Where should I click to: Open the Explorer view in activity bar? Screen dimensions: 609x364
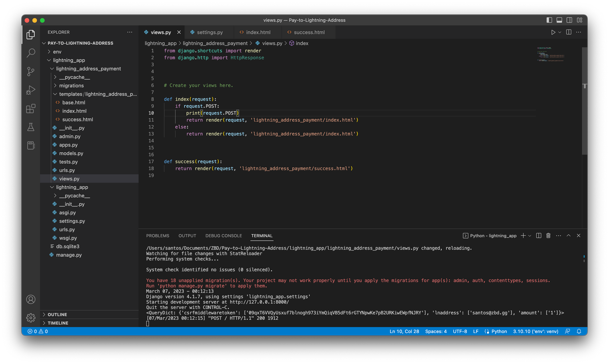(x=31, y=34)
